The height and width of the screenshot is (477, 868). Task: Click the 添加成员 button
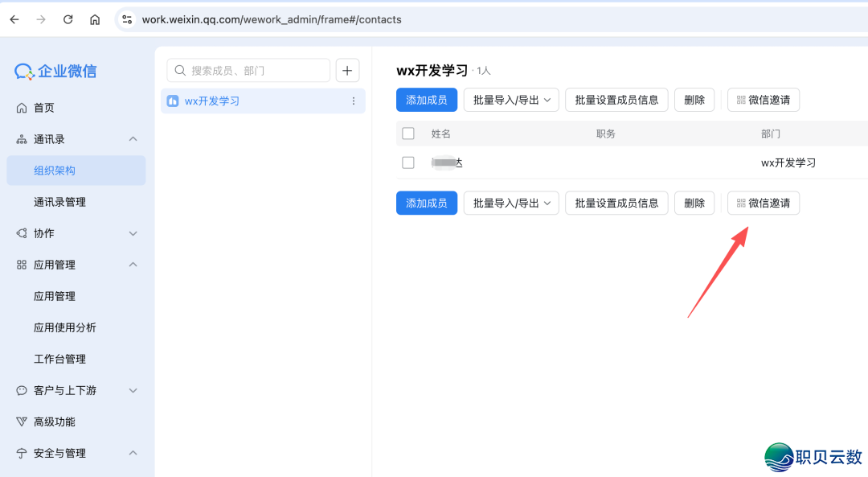tap(426, 100)
